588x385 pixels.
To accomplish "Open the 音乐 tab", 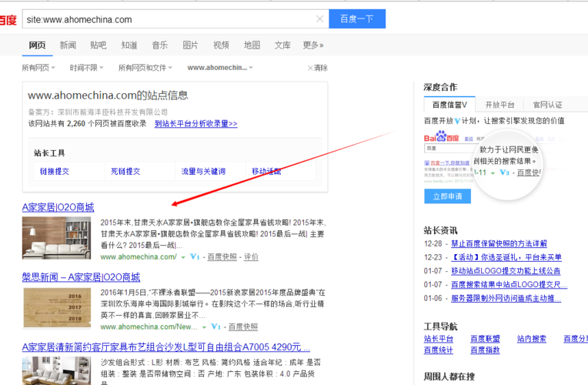I will click(160, 45).
